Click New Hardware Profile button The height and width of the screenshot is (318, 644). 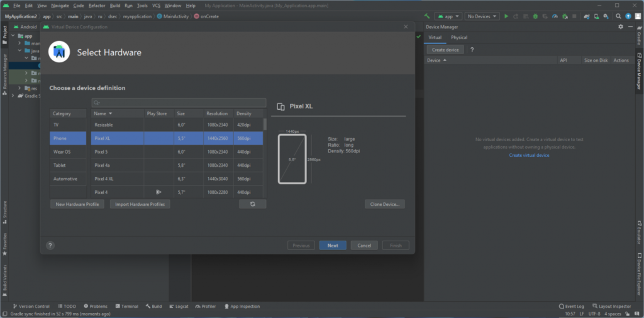click(77, 204)
